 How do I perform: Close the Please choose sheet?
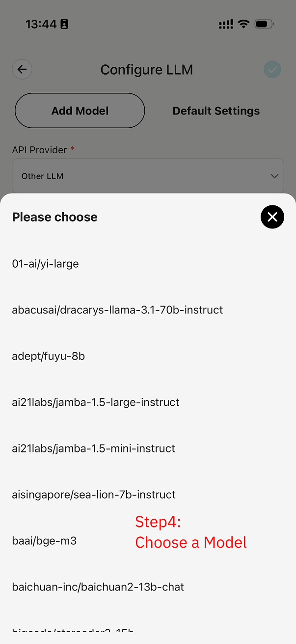tap(272, 217)
